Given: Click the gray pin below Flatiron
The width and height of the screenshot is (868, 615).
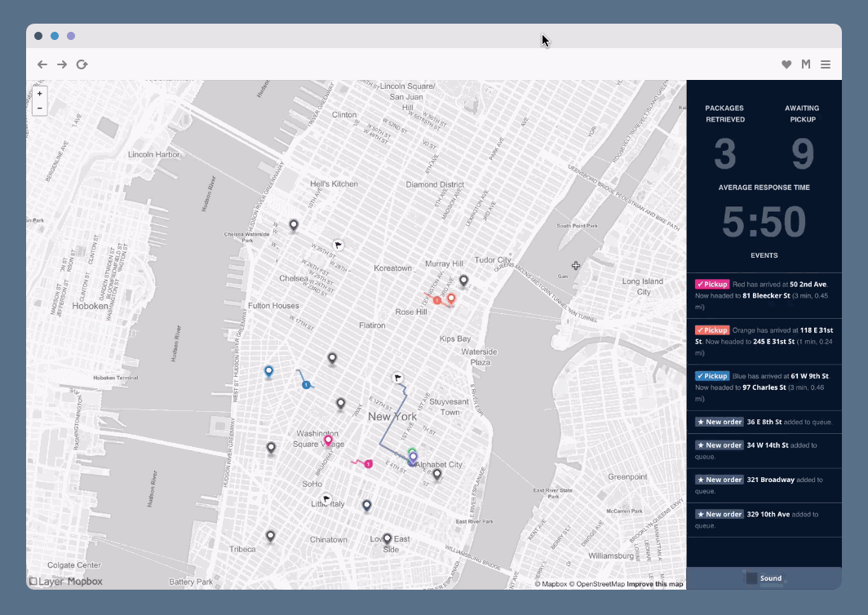Looking at the screenshot, I should point(332,358).
